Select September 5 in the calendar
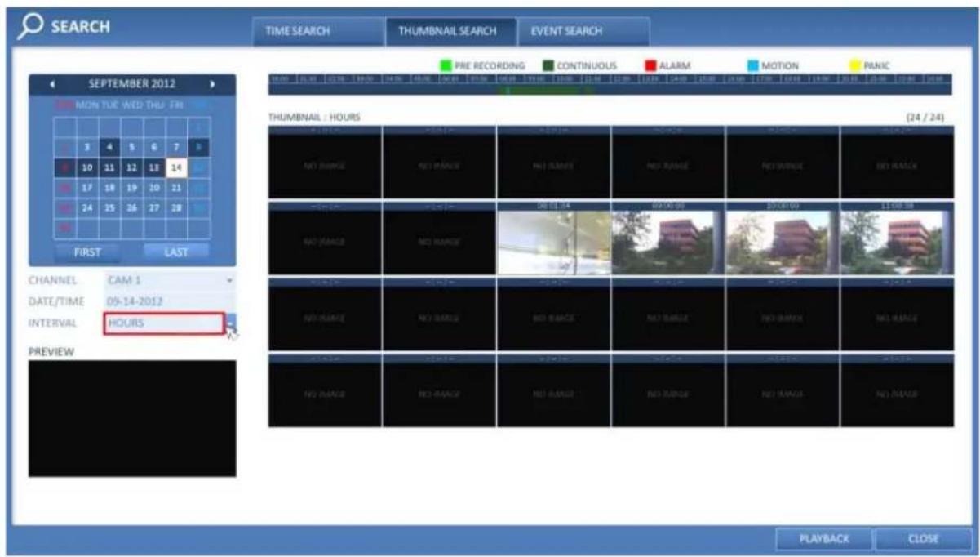980x557 pixels. (x=131, y=148)
